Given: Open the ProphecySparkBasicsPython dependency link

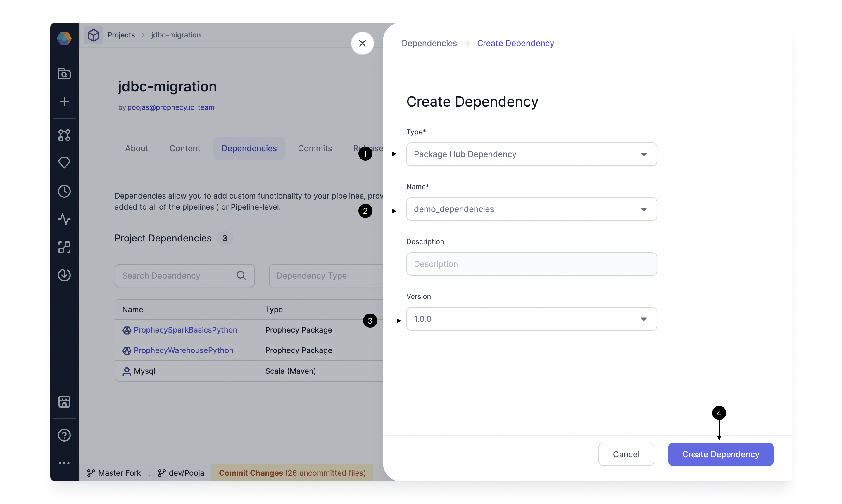Looking at the screenshot, I should click(185, 329).
